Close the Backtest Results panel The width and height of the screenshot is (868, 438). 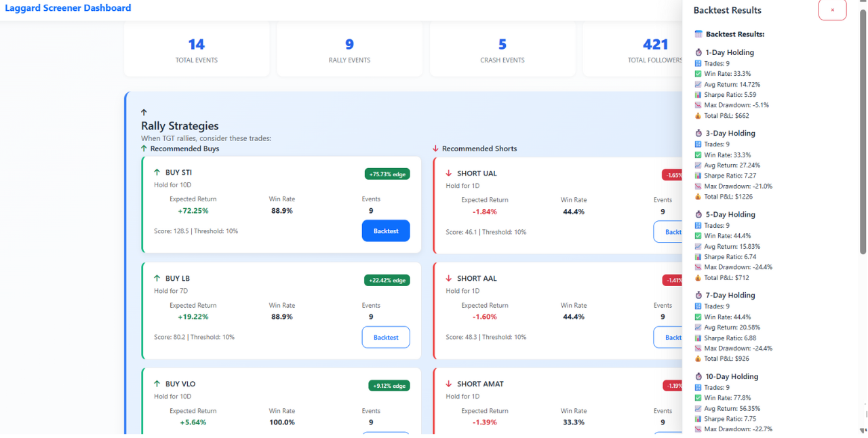point(832,10)
